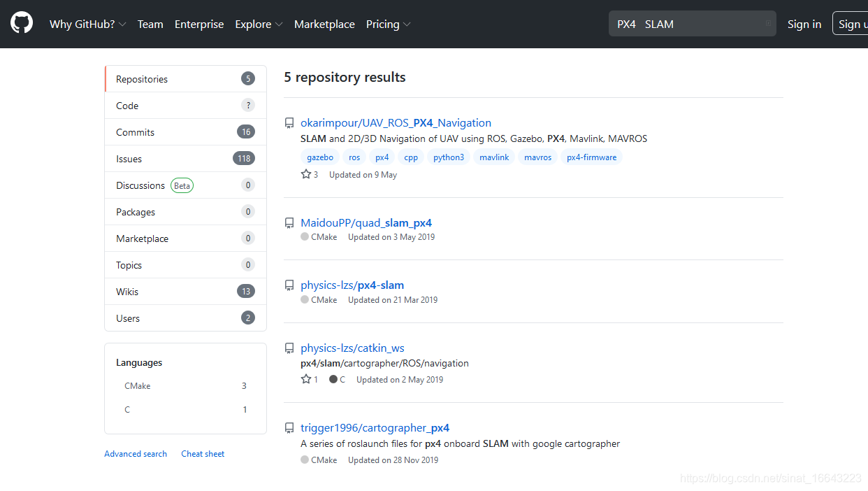Click the cpp topic tag
This screenshot has width=868, height=491.
pyautogui.click(x=411, y=157)
